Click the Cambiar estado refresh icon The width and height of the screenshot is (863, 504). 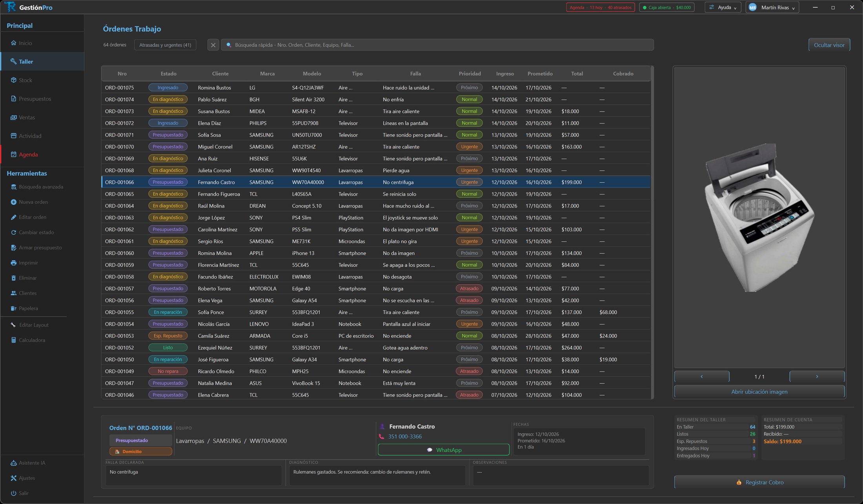pos(13,232)
